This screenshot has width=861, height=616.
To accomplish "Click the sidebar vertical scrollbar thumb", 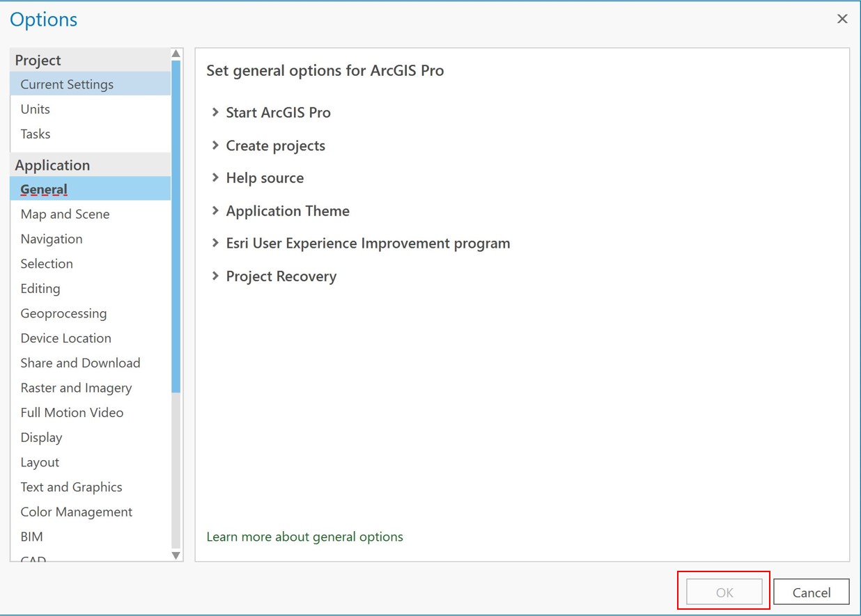I will coord(176,227).
